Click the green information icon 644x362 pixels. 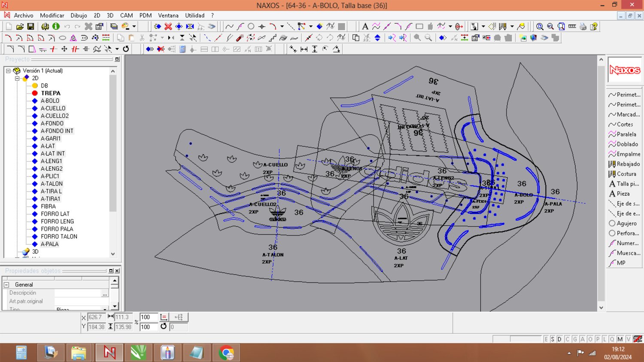pyautogui.click(x=56, y=27)
